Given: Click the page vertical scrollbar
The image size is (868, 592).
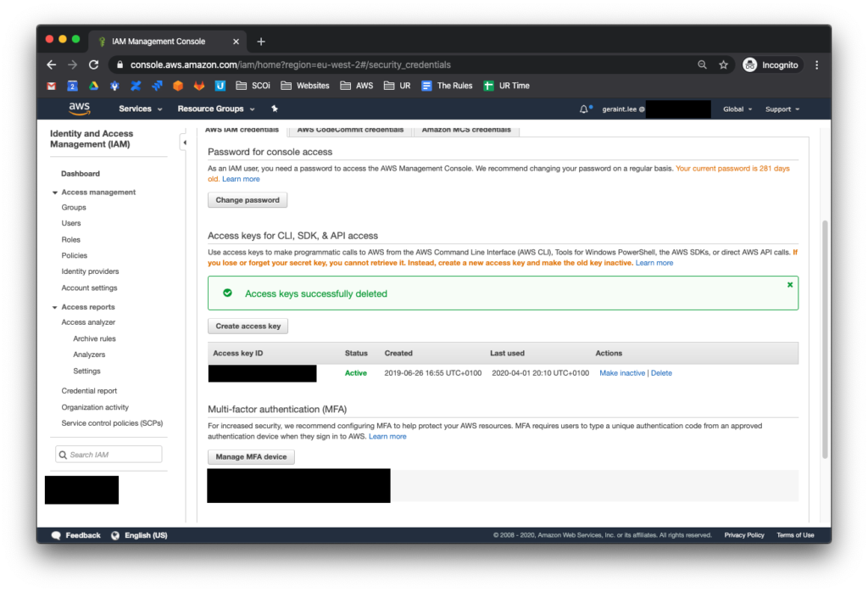Looking at the screenshot, I should tap(825, 339).
